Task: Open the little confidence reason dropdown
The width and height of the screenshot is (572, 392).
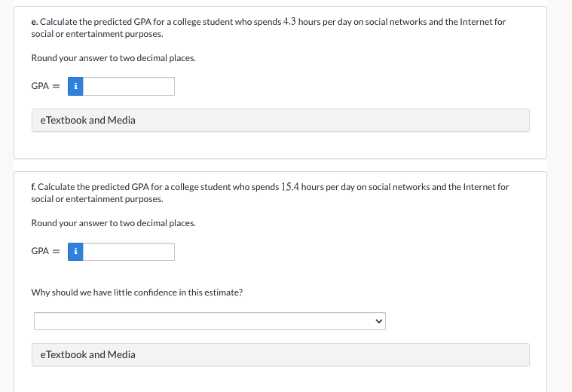Action: coord(210,321)
